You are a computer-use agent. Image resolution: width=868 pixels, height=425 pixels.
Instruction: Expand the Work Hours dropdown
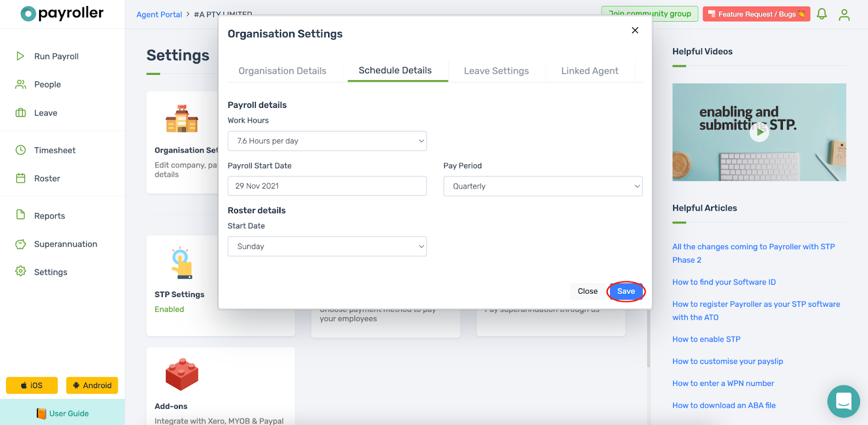click(x=327, y=141)
